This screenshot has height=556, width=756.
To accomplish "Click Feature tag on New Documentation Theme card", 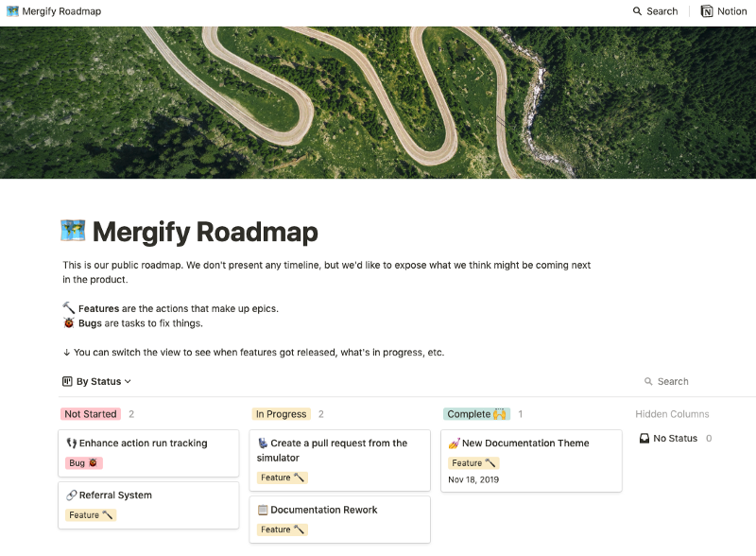I will tap(473, 462).
